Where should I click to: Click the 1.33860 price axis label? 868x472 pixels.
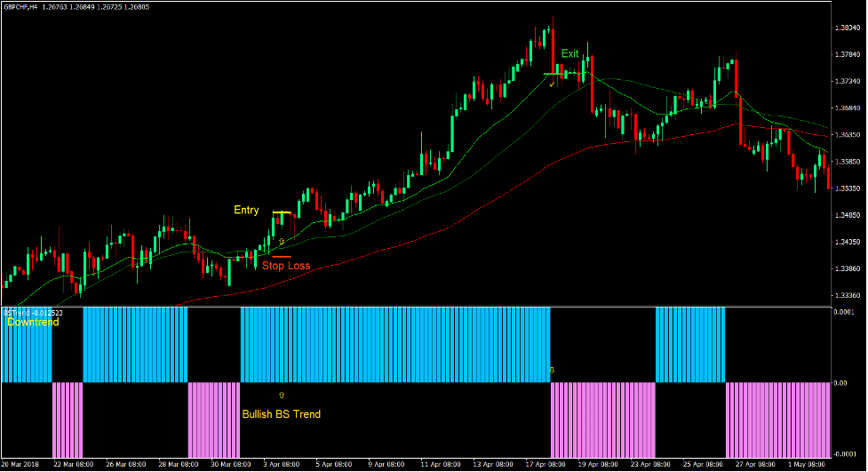click(x=847, y=268)
